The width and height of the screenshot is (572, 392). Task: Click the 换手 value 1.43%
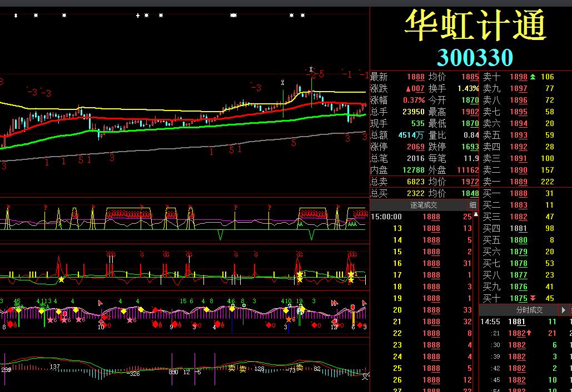tap(468, 88)
